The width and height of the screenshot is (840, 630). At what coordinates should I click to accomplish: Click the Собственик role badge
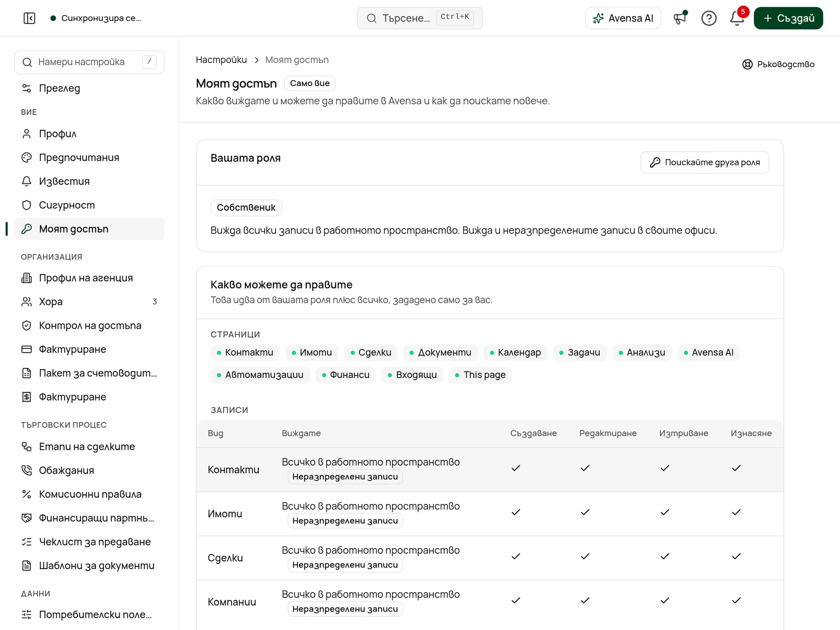pyautogui.click(x=246, y=208)
